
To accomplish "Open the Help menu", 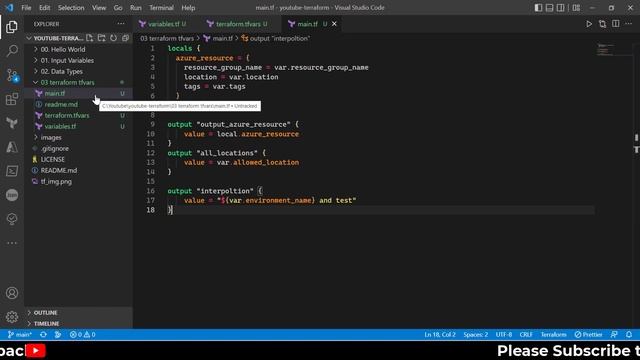I will 188,8.
